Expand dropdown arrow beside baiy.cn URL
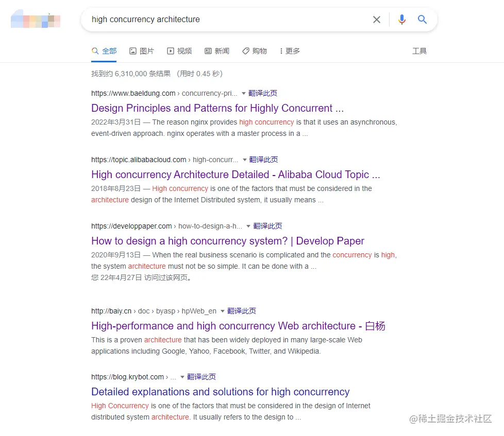 tap(223, 311)
